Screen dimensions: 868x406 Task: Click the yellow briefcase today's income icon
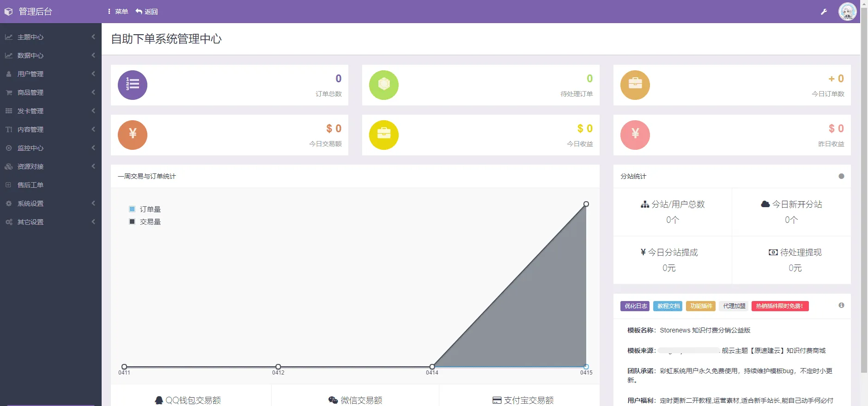(384, 135)
